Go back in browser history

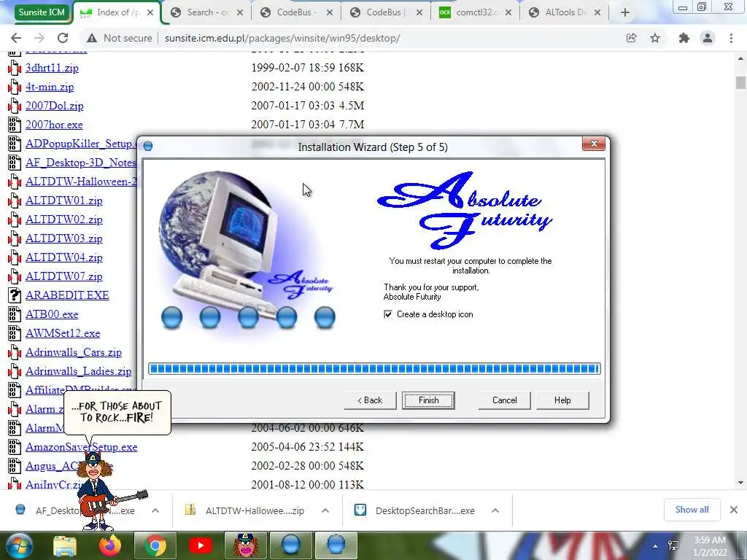(x=16, y=38)
